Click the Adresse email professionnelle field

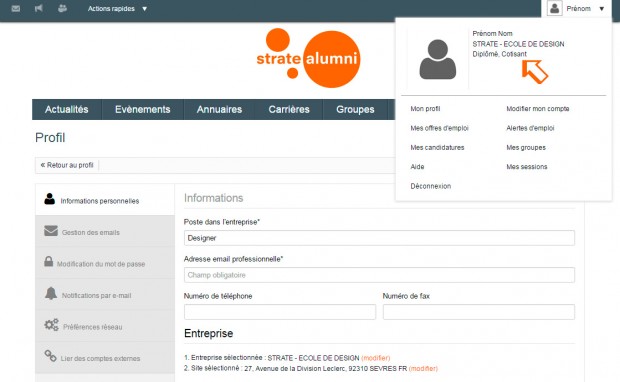click(x=379, y=275)
